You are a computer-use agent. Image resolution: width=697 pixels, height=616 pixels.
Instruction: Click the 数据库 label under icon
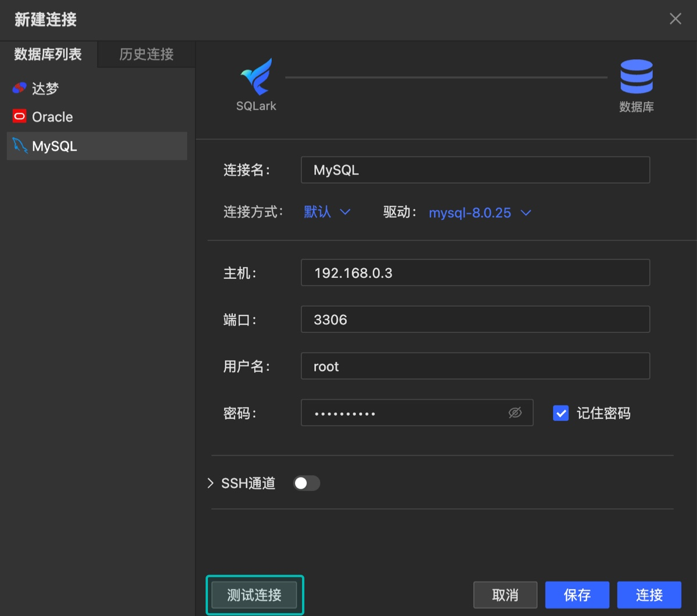tap(637, 107)
